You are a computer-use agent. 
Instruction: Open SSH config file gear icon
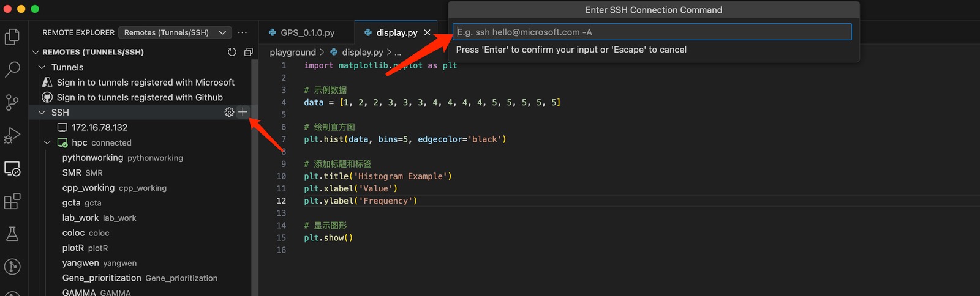pos(229,112)
